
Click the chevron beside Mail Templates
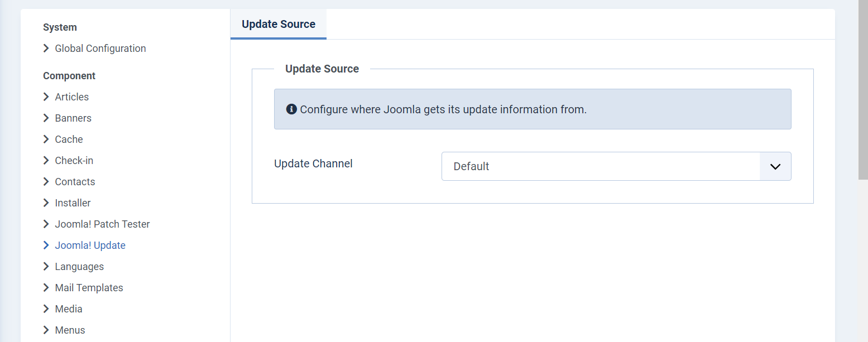point(46,288)
